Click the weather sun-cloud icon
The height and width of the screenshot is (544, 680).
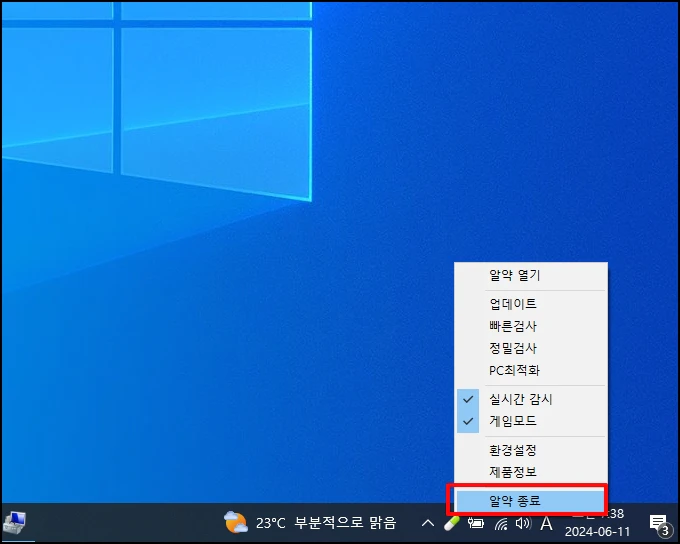click(235, 522)
